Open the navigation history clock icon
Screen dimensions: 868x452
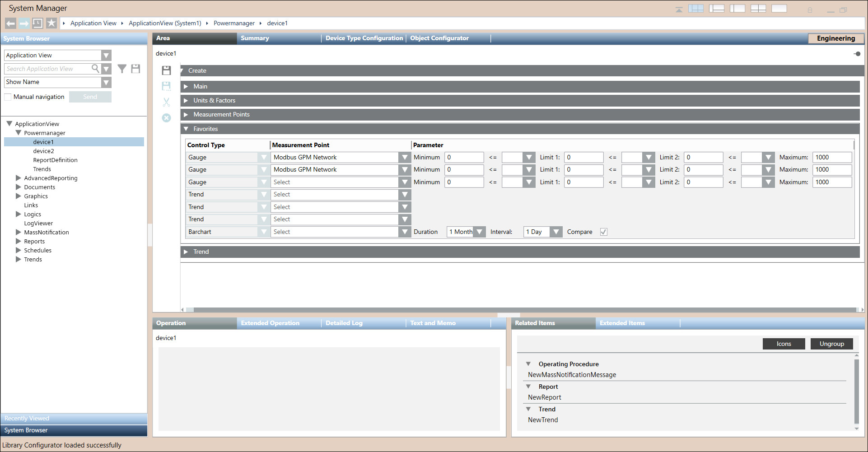tap(37, 23)
